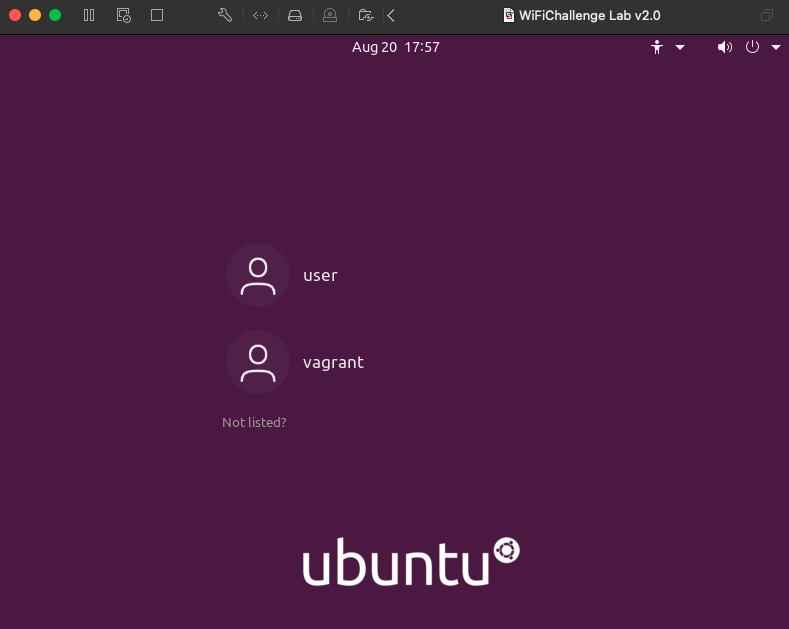Log in as user
This screenshot has width=789, height=629.
click(x=320, y=276)
